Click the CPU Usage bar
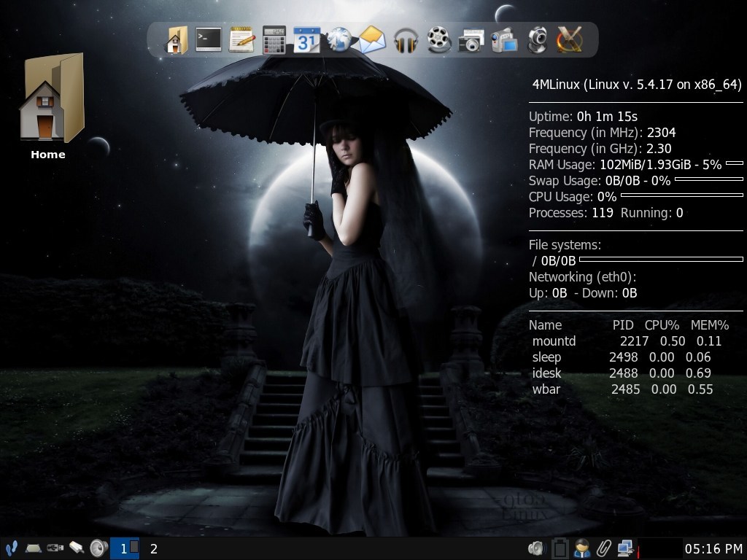Viewport: 747px width, 560px height. (682, 195)
